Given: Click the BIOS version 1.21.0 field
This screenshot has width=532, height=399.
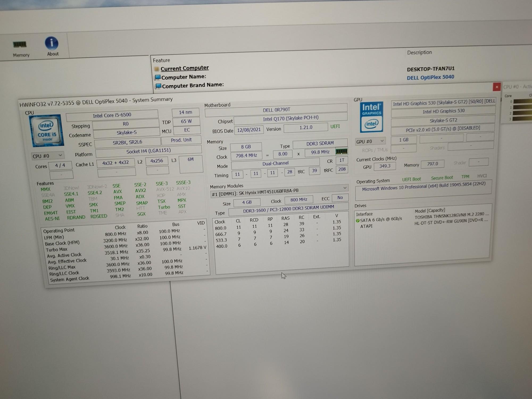Looking at the screenshot, I should 306,127.
